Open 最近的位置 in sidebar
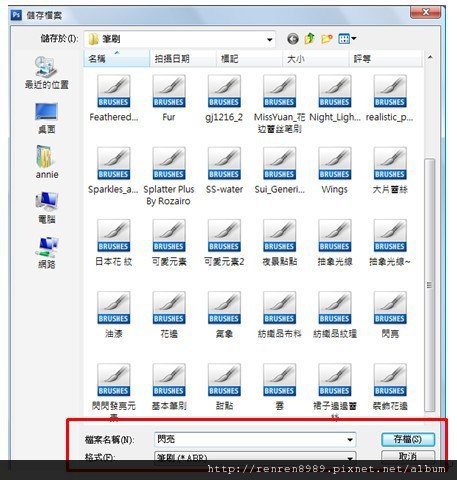Viewport: 457px width, 480px height. pyautogui.click(x=47, y=73)
